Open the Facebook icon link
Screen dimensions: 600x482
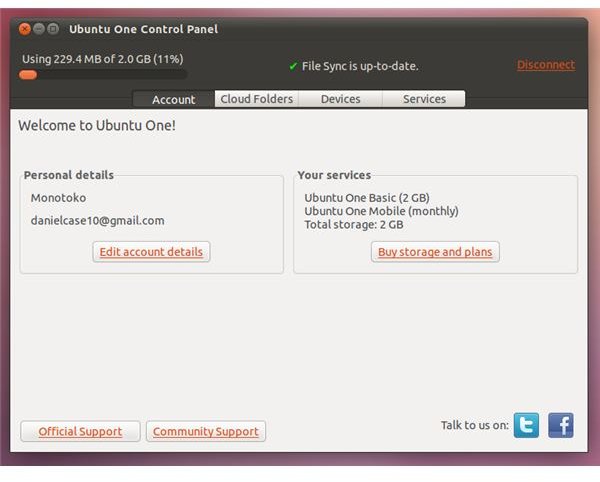click(561, 425)
